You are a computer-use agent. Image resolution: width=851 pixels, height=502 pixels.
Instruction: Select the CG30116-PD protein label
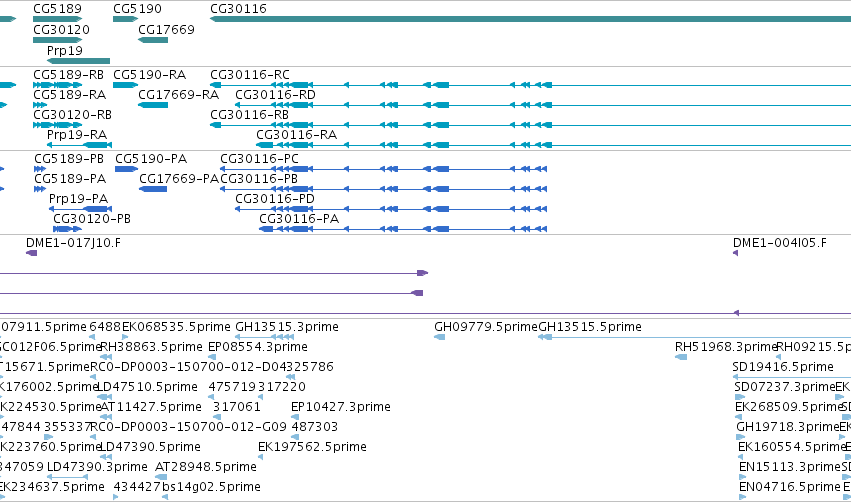click(275, 199)
